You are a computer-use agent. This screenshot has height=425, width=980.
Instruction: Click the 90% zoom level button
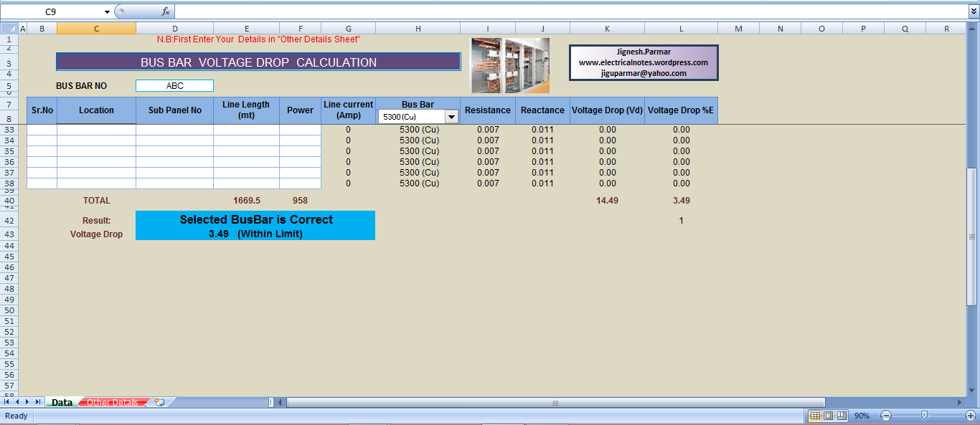[861, 416]
